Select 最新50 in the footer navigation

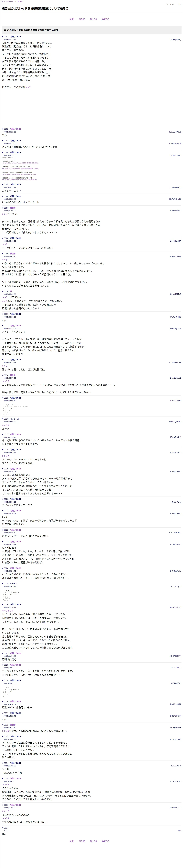pyautogui.click(x=105, y=841)
